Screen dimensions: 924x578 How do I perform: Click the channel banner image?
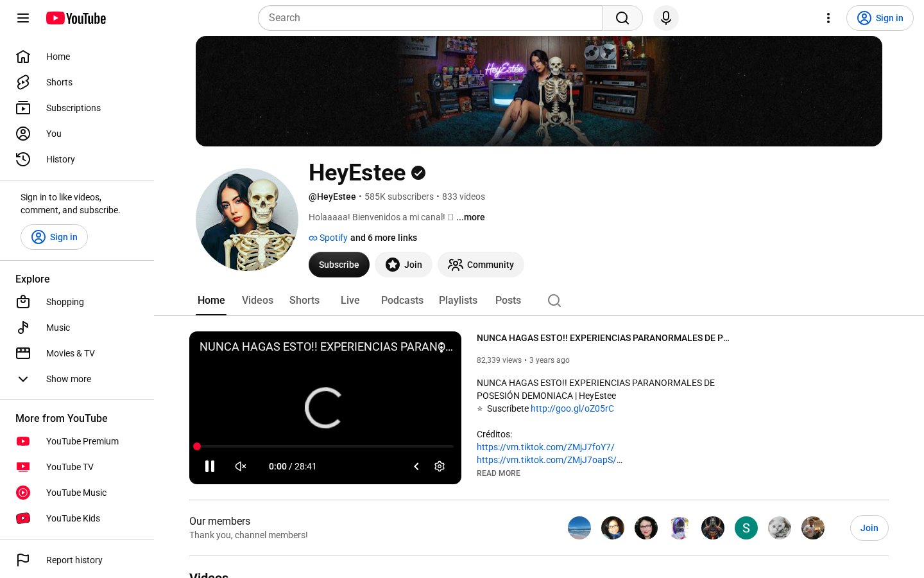(x=539, y=91)
